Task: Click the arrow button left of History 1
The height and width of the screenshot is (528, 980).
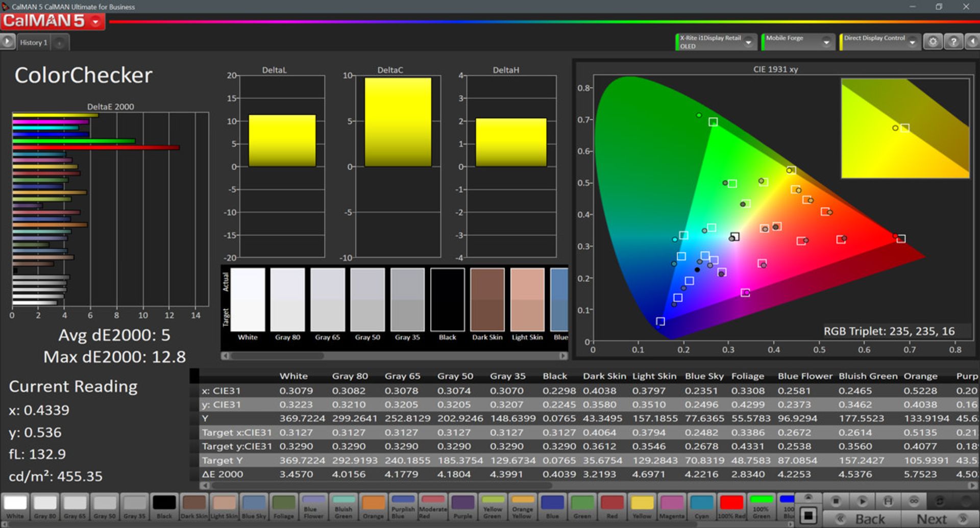Action: 8,42
